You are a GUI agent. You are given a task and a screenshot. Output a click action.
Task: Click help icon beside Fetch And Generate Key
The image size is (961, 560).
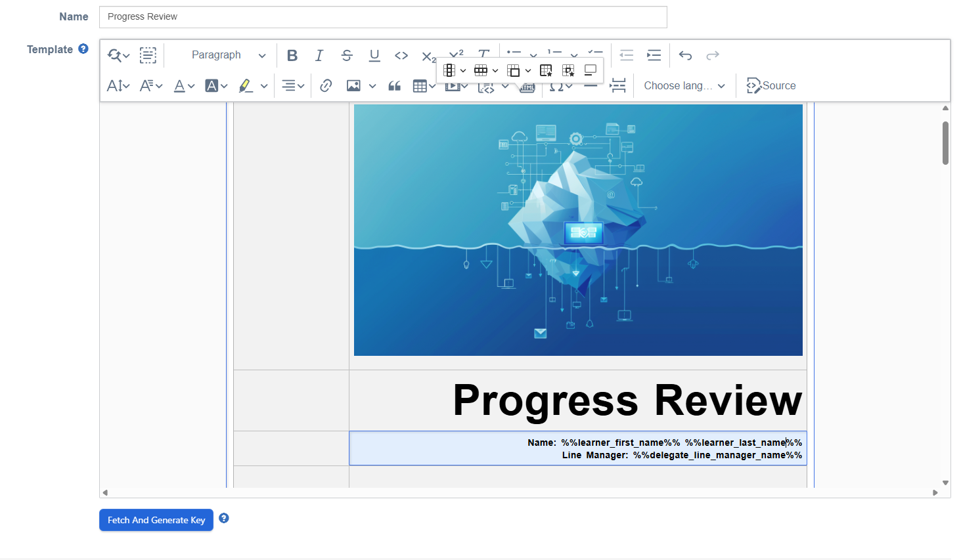point(224,518)
